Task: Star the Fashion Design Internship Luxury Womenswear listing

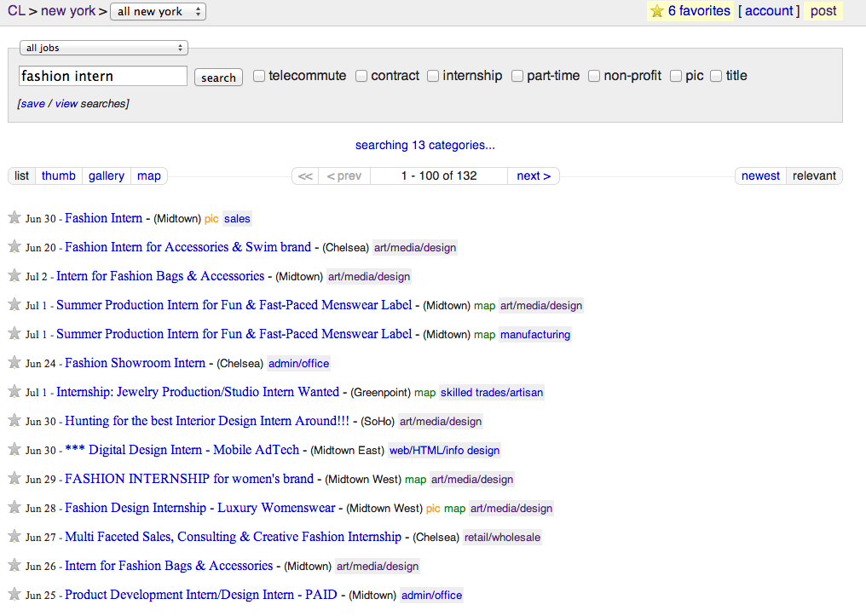Action: click(14, 508)
